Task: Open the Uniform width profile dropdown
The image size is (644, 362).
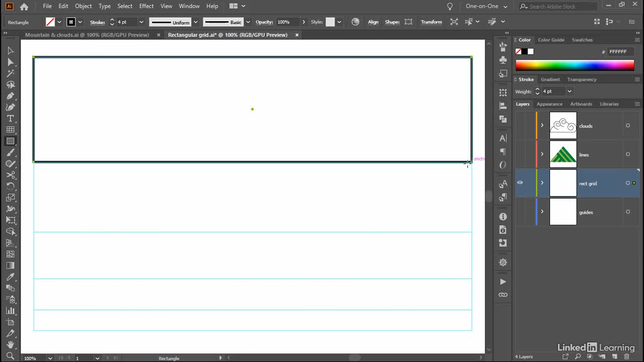Action: (196, 22)
